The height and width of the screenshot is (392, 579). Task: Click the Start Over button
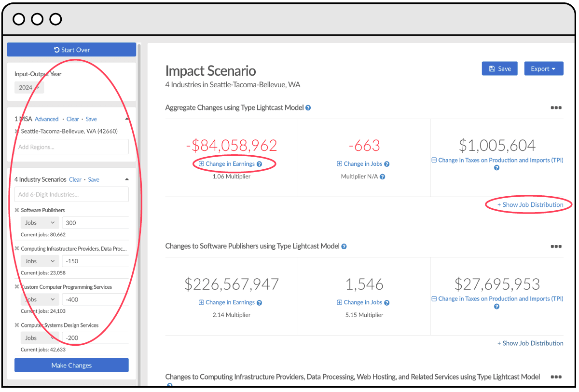(x=71, y=50)
